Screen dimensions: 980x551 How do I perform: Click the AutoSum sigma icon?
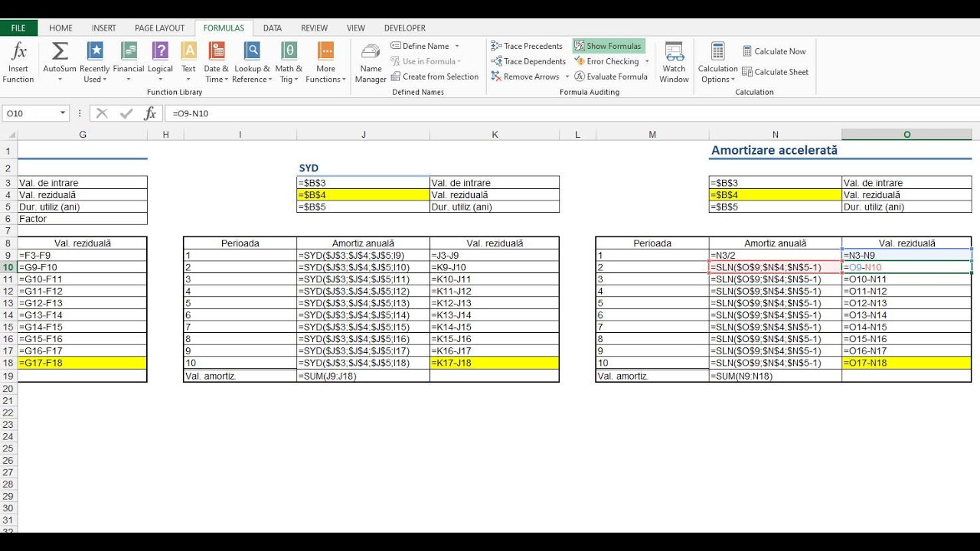coord(60,51)
